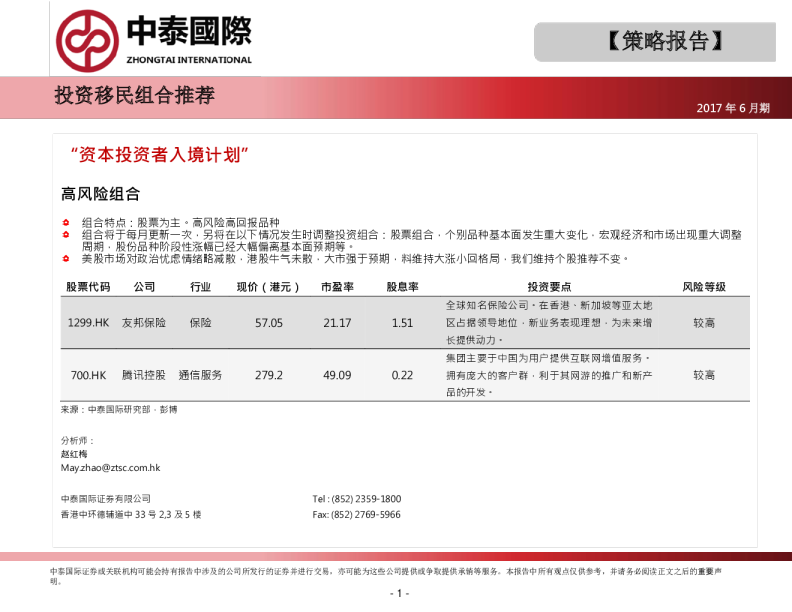Click the Zhongtai International red circular logo
Screen dimensions: 792x612
click(x=87, y=39)
